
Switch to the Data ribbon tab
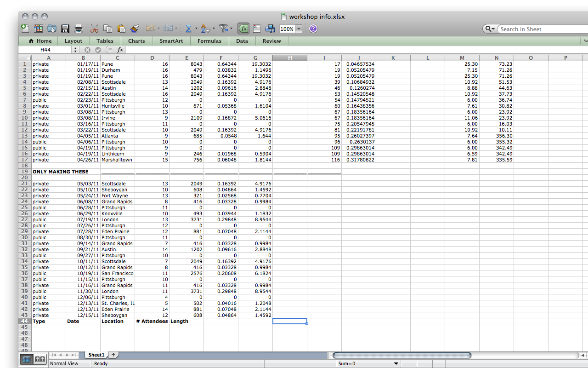click(242, 41)
